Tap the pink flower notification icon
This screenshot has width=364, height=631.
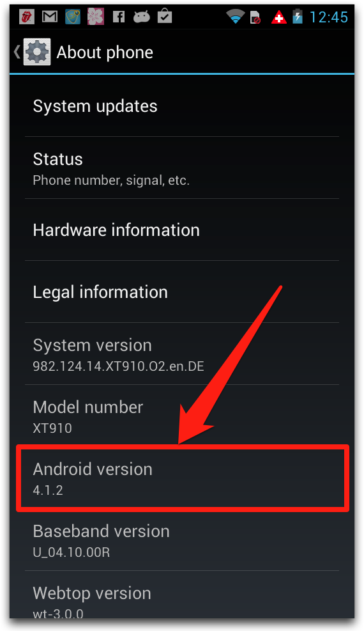(96, 17)
